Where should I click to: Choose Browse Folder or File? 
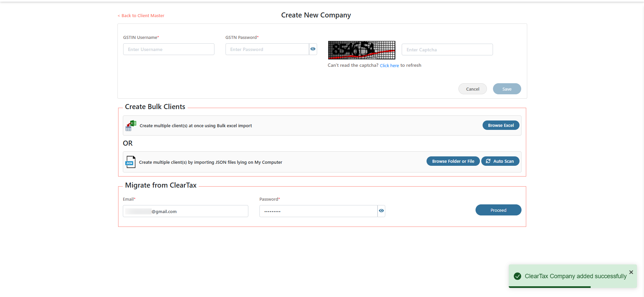[453, 161]
